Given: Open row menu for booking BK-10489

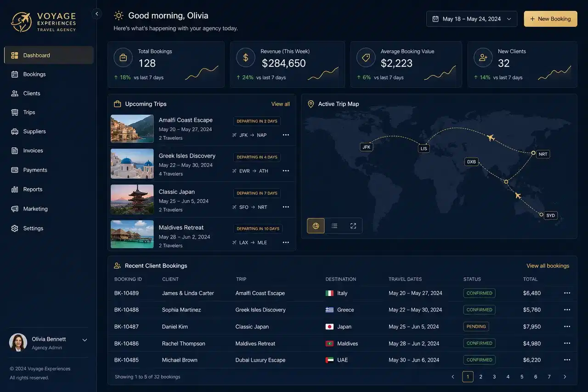Looking at the screenshot, I should 567,293.
